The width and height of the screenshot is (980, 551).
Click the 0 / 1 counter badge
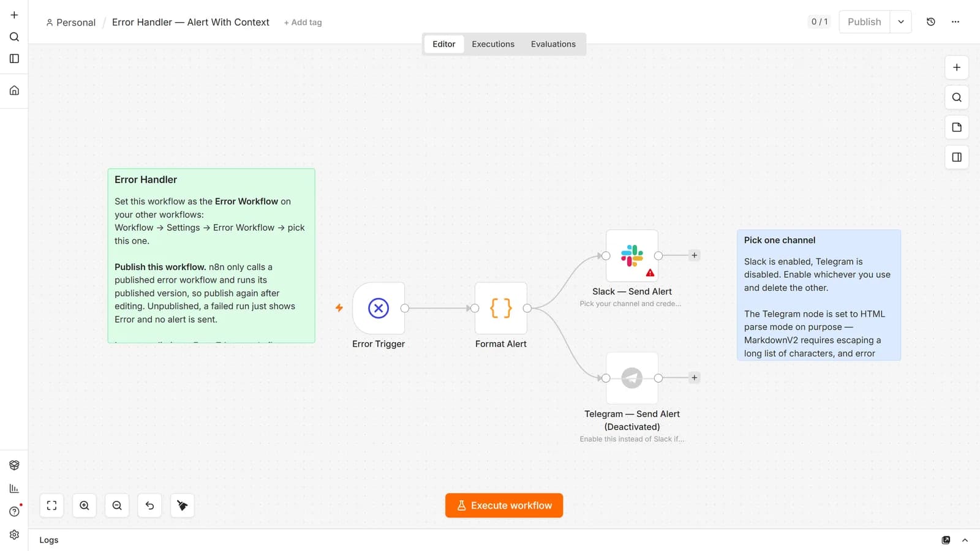coord(820,22)
